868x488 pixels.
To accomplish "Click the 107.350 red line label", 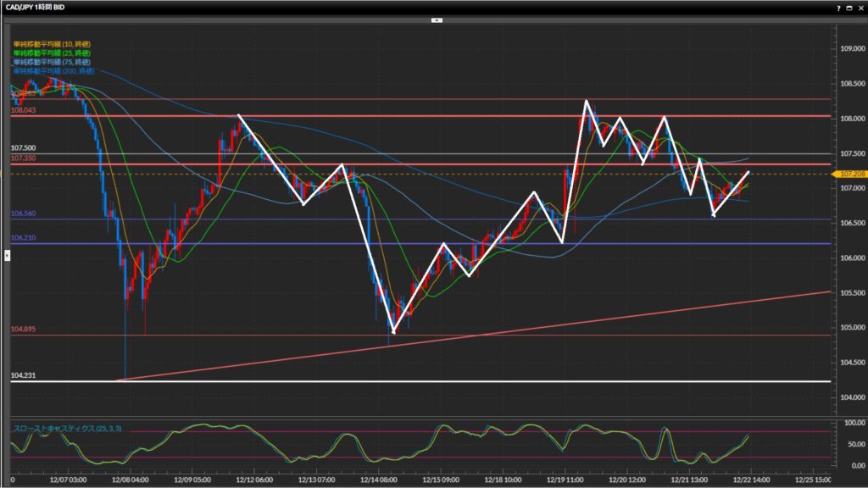I will coord(24,158).
